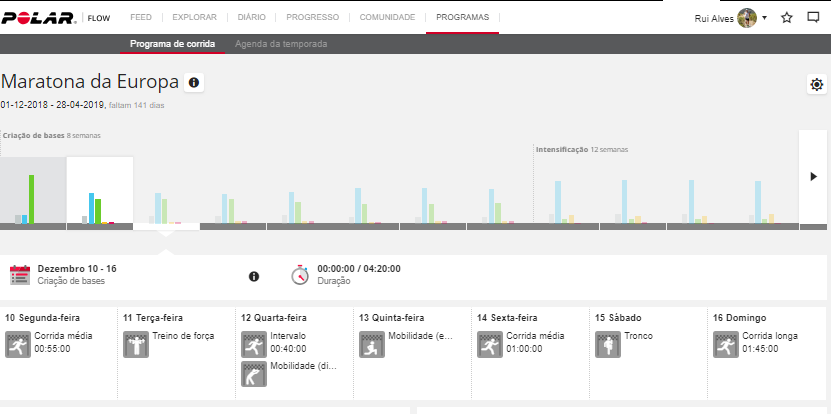Image resolution: width=831 pixels, height=414 pixels.
Task: Click the Polar logo
Action: tap(41, 17)
